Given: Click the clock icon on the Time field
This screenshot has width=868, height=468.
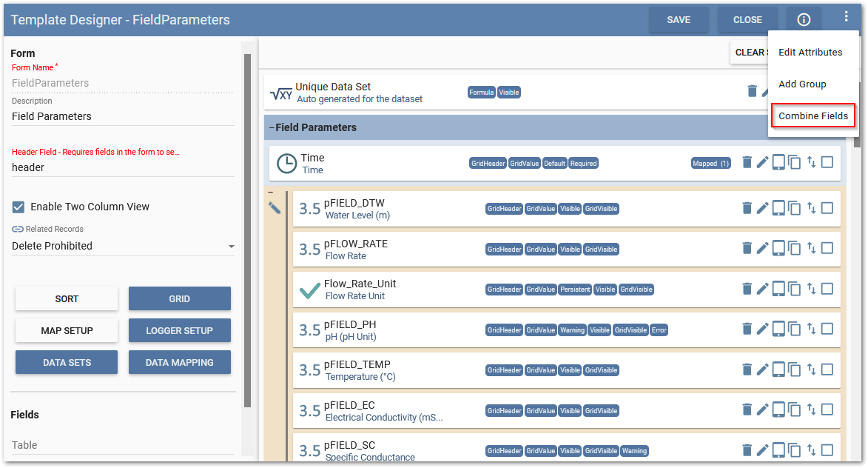Looking at the screenshot, I should tap(286, 163).
